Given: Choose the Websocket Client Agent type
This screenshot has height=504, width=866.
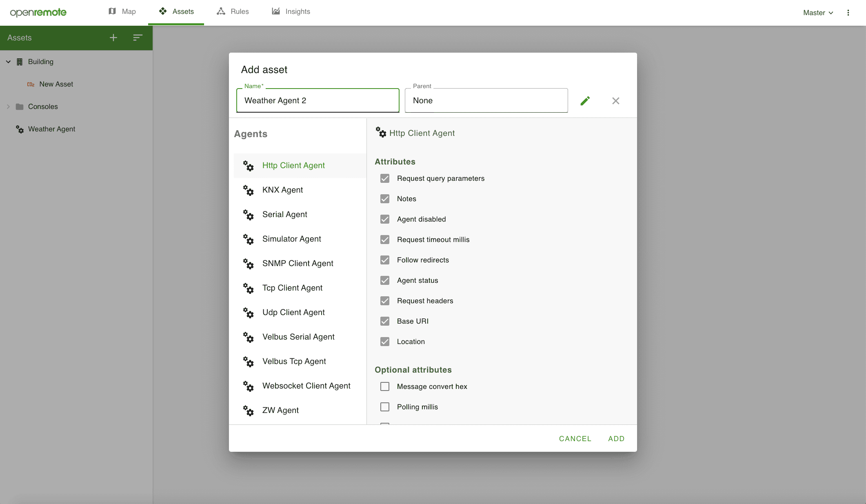Looking at the screenshot, I should pos(306,386).
